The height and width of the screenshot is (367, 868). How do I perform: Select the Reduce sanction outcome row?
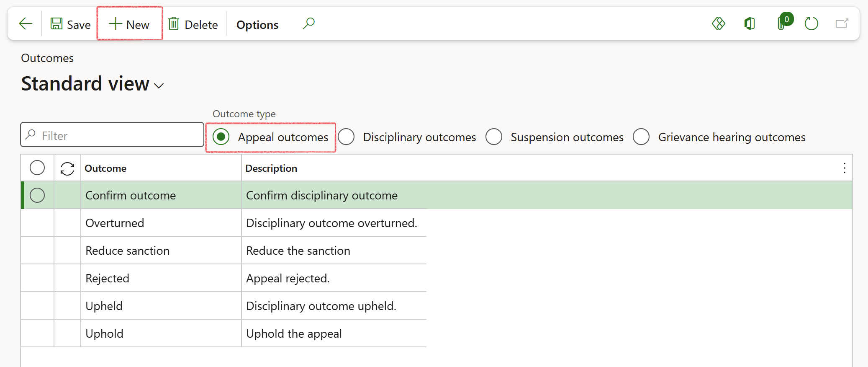coord(127,251)
